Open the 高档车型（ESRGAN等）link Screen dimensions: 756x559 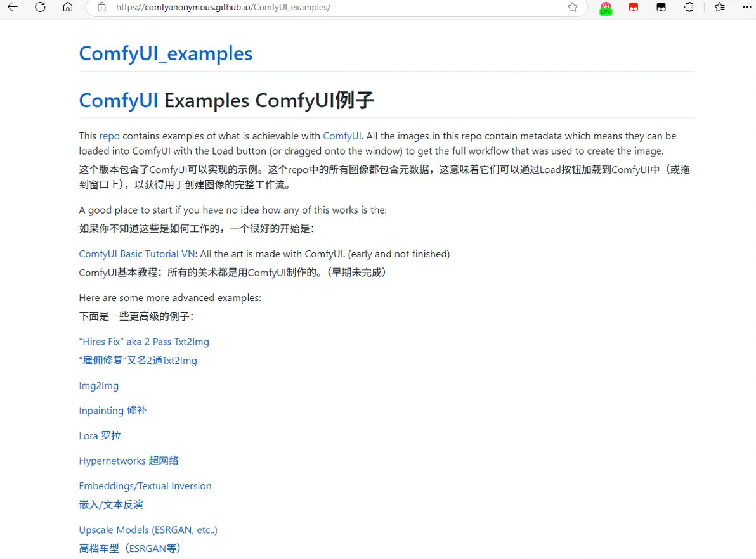click(x=129, y=548)
